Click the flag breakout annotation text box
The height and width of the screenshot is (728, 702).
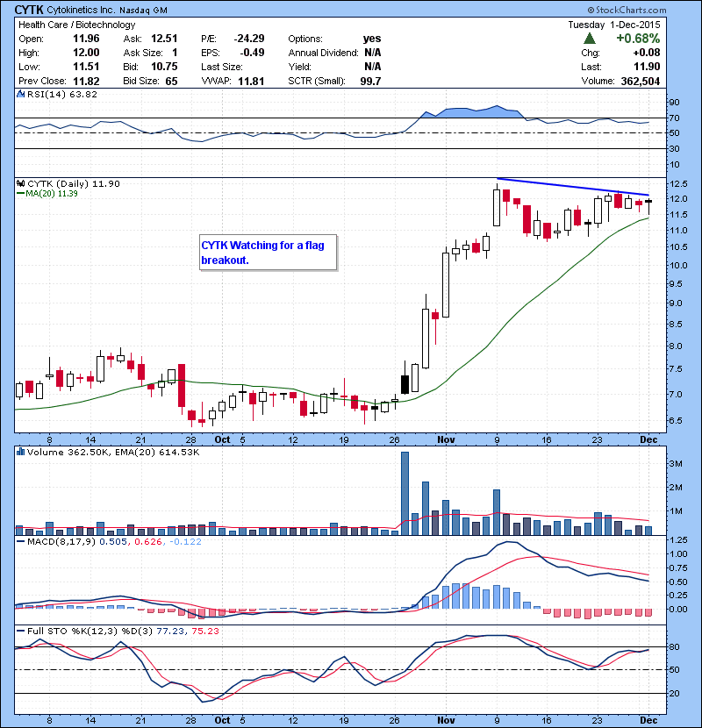pyautogui.click(x=268, y=253)
